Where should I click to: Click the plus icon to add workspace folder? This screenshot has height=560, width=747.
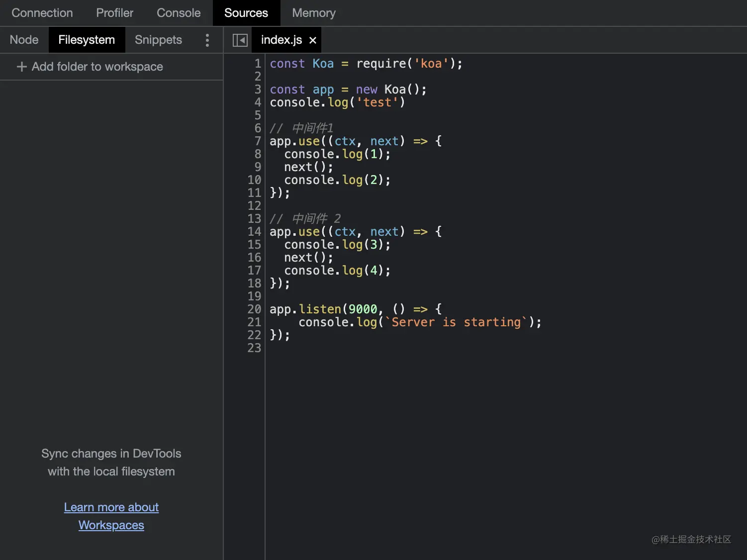tap(21, 67)
